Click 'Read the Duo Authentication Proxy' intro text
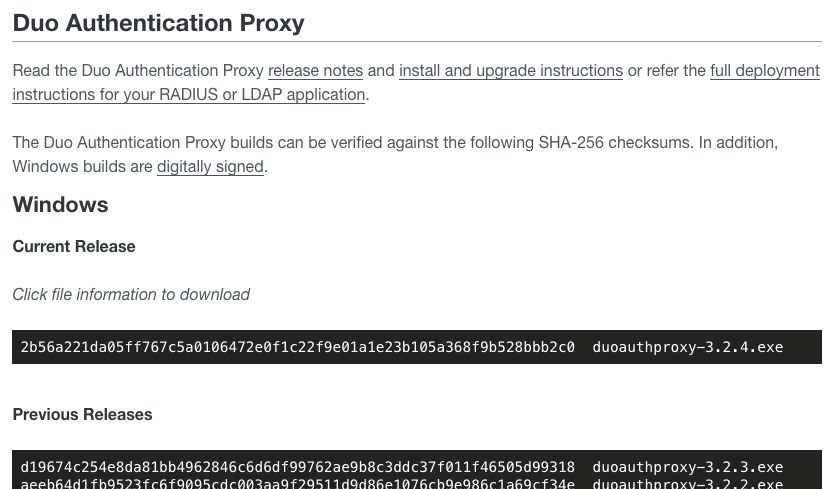This screenshot has height=489, width=833. tap(138, 71)
